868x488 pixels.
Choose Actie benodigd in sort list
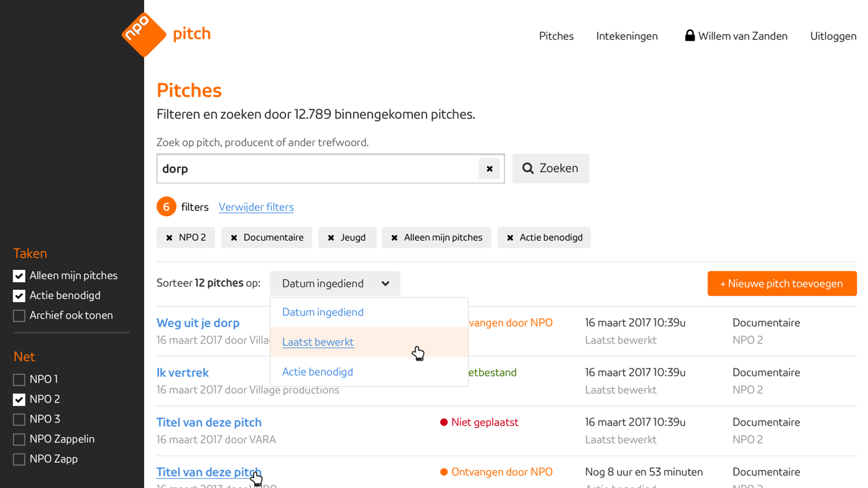tap(317, 372)
